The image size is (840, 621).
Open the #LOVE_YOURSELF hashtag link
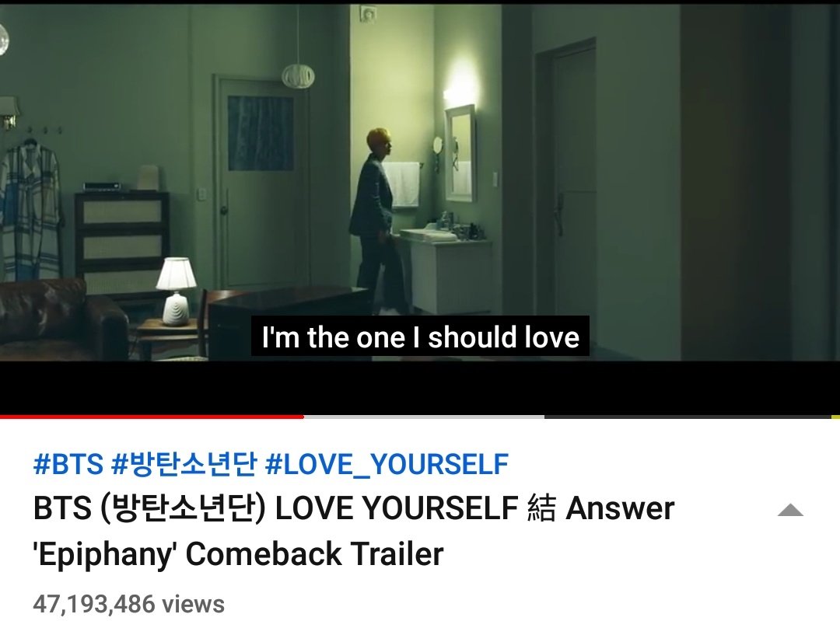[387, 464]
